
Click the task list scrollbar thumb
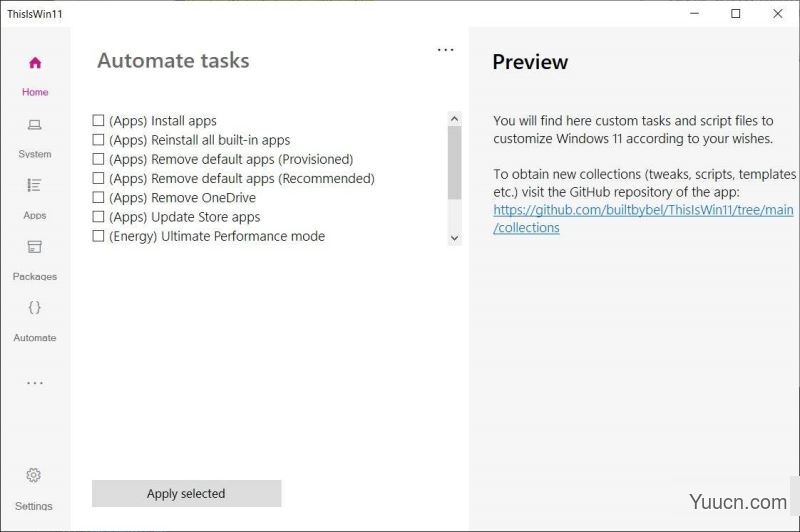click(x=455, y=163)
